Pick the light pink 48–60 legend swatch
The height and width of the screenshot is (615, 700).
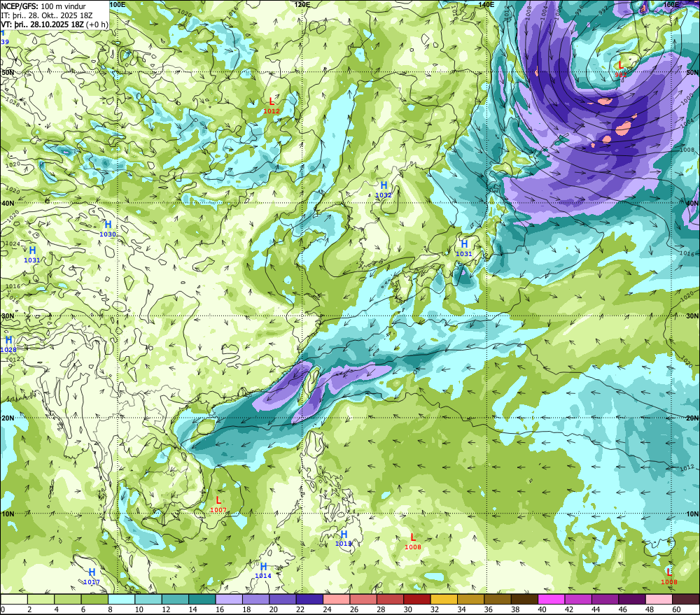tap(659, 599)
